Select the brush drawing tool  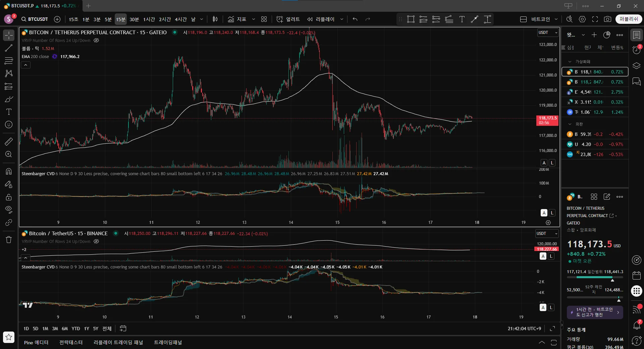pyautogui.click(x=9, y=99)
